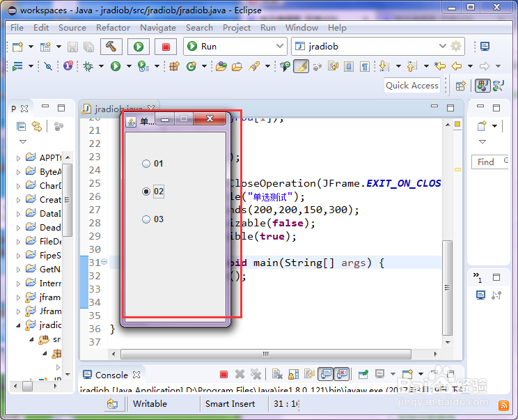Viewport: 518px width, 420px height.
Task: Click the New file toolbar icon
Action: tap(17, 47)
